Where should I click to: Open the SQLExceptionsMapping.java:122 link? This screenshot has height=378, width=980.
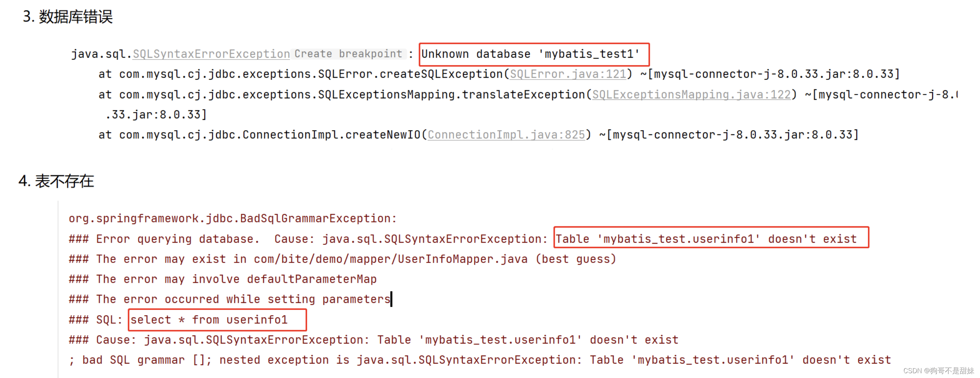[691, 94]
